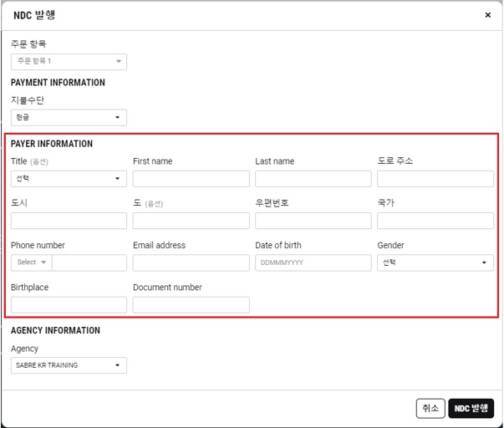Click the PAYMENT INFORMATION heading
Image resolution: width=504 pixels, height=428 pixels.
tap(58, 83)
